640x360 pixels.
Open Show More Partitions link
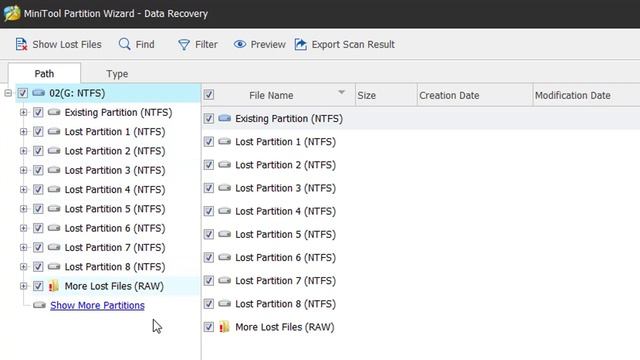pos(97,305)
